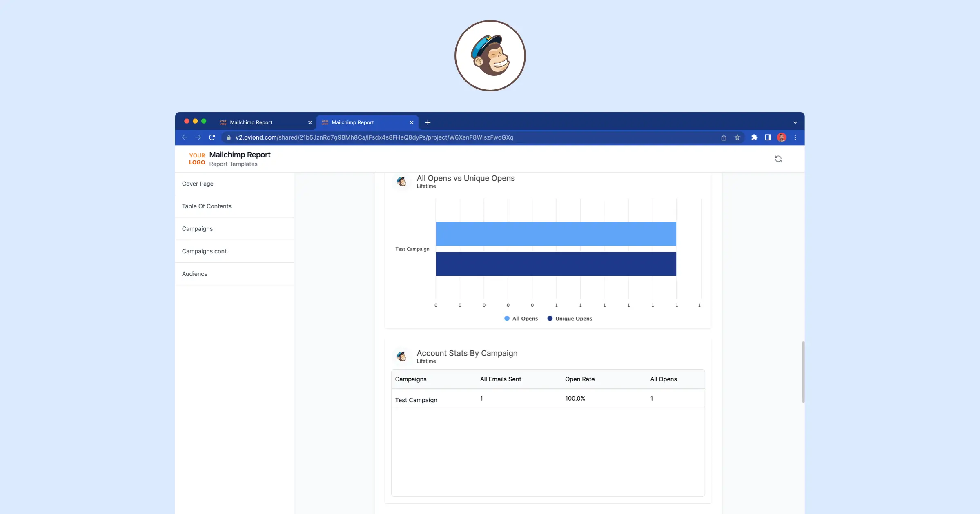
Task: Open the Campaigns page
Action: pos(234,228)
